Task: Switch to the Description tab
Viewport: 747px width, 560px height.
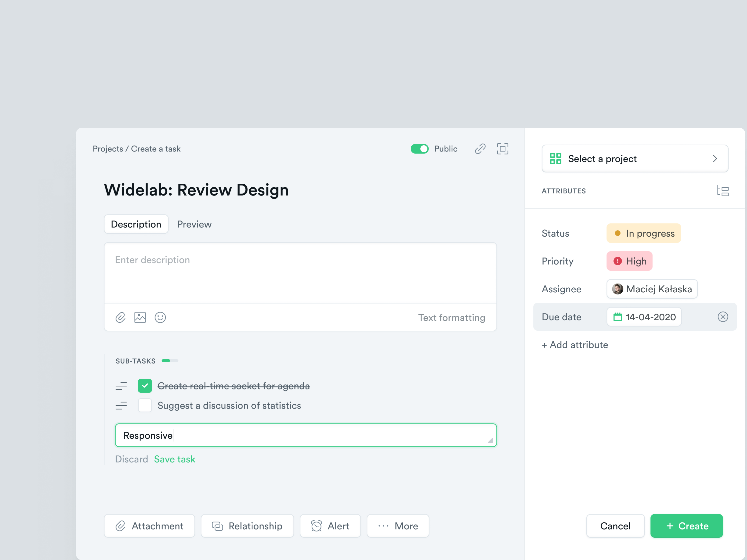Action: point(136,224)
